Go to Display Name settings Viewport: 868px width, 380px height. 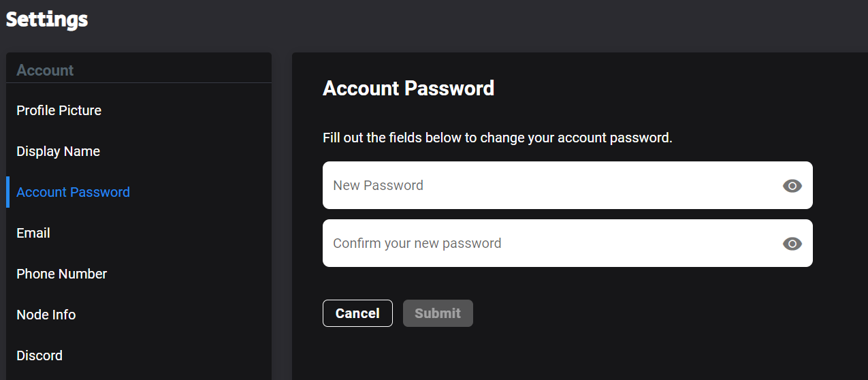58,151
